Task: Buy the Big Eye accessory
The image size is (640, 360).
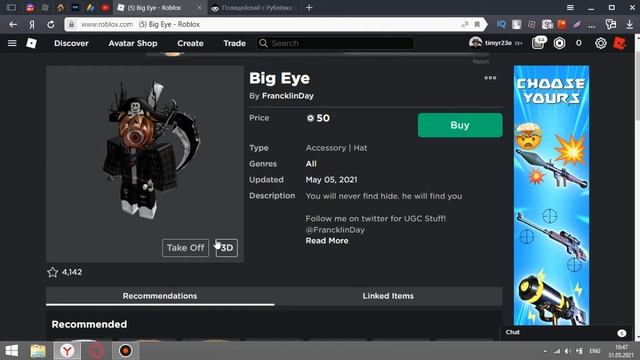Action: point(460,125)
